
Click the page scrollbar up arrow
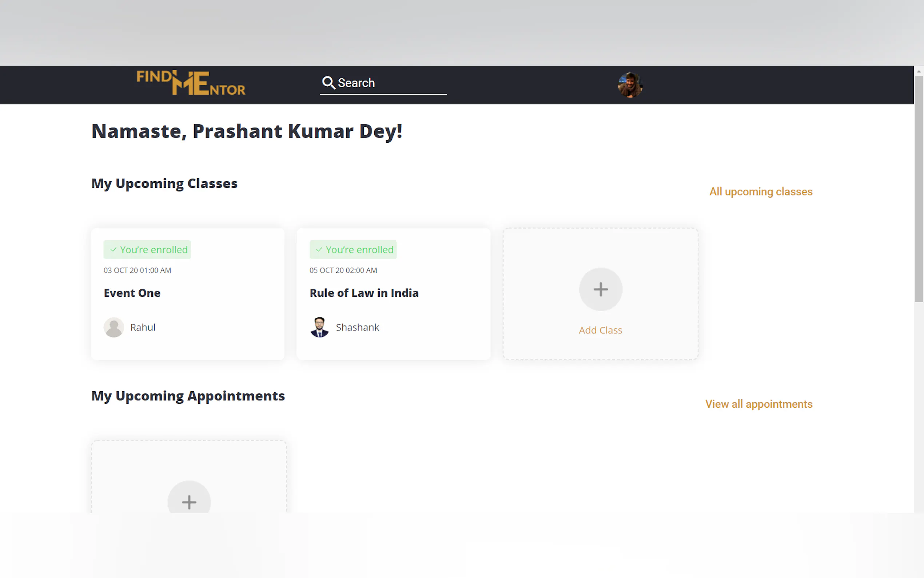919,71
